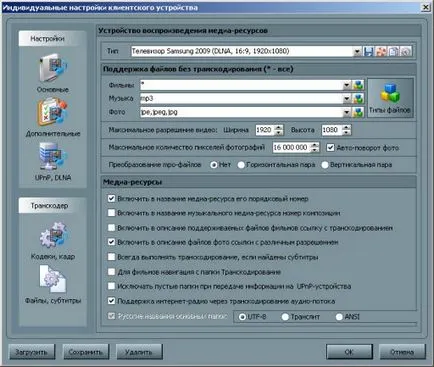The width and height of the screenshot is (434, 367).
Task: Expand the Фильмы formats dropdown arrow
Action: tap(347, 85)
